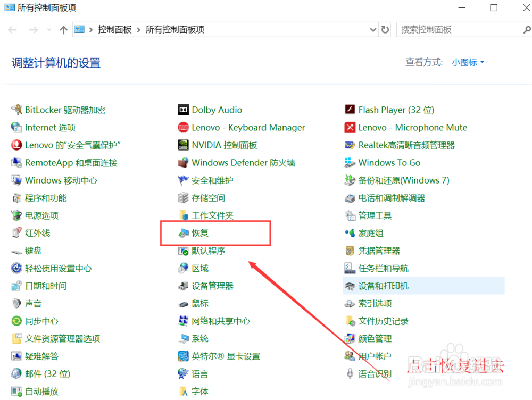532x400 pixels.
Task: Open 默认程序 link
Action: (x=209, y=251)
